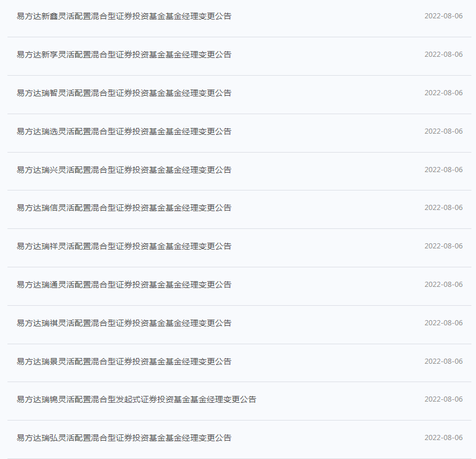Click the date next to 易方达新享 row
476x459 pixels.
point(443,55)
